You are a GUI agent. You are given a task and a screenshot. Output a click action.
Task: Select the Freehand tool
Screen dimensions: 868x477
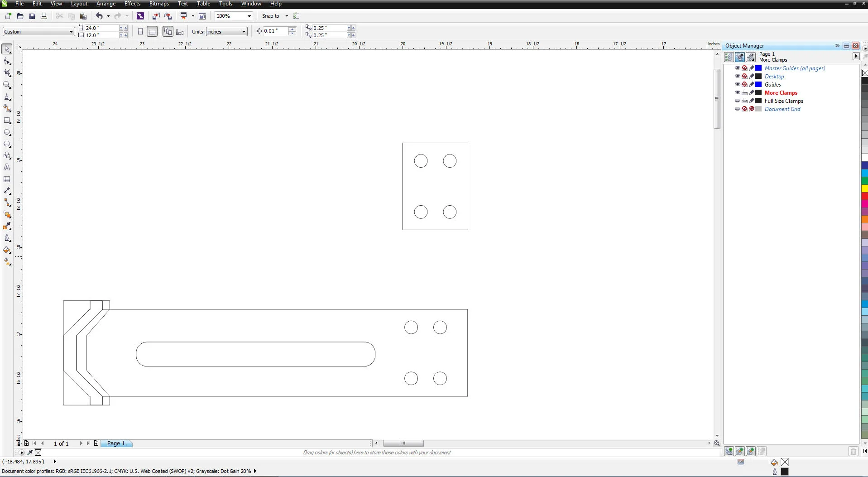click(7, 97)
